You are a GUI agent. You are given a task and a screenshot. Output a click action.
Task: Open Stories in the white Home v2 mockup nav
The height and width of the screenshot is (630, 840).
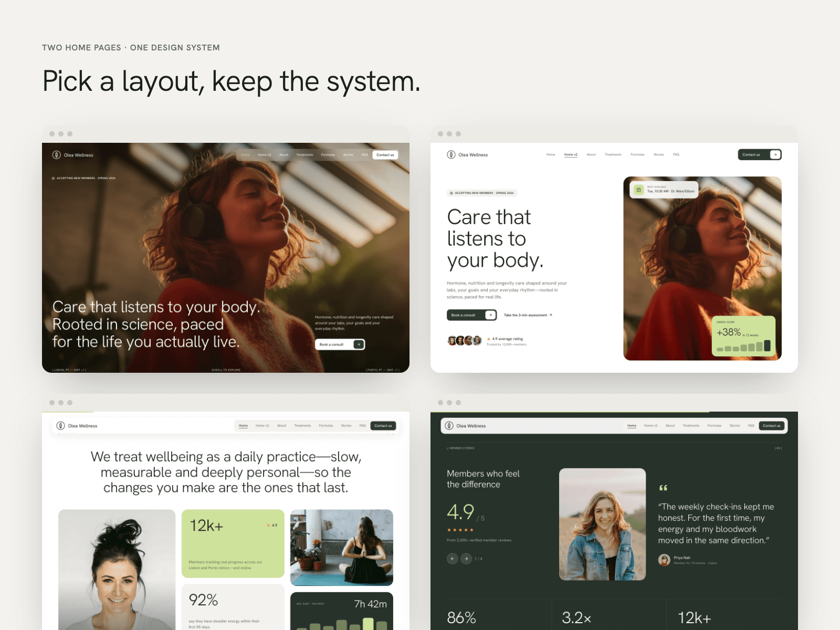(x=659, y=154)
